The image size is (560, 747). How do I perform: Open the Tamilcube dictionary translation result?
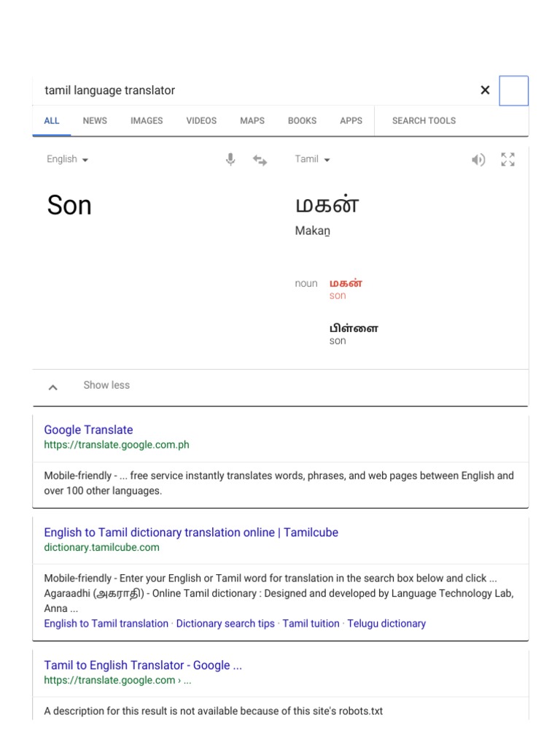[191, 533]
